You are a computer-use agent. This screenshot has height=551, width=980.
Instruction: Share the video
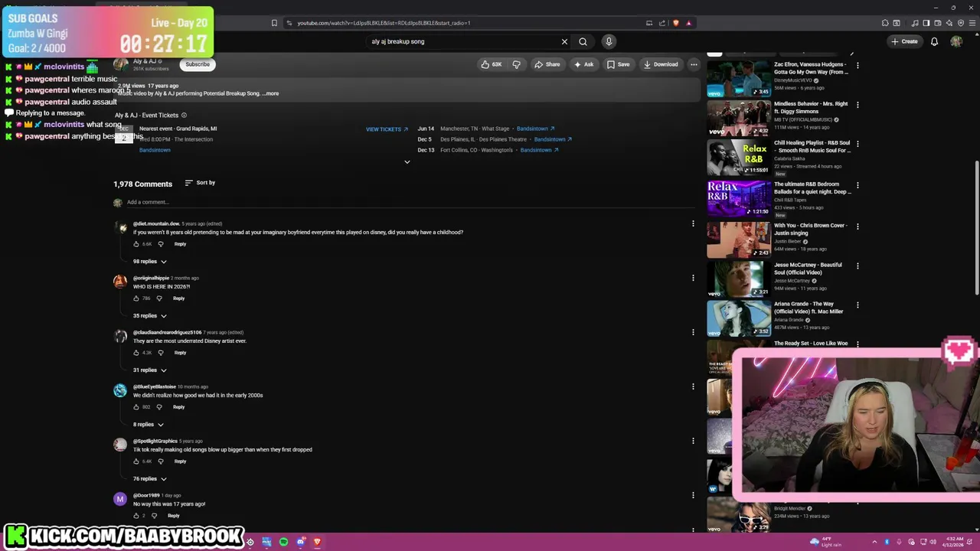[x=547, y=64]
